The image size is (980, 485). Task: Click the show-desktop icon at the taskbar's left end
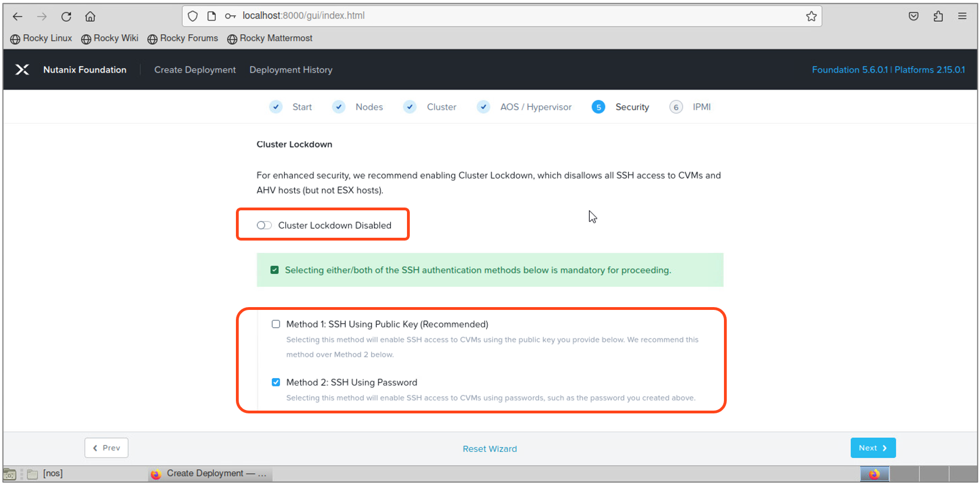click(x=10, y=474)
